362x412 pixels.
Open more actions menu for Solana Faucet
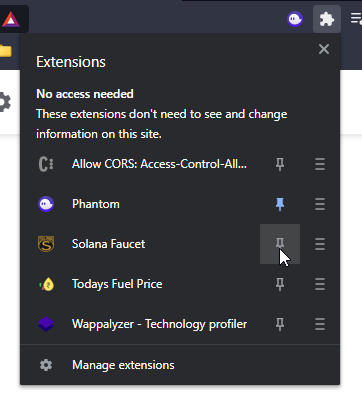(320, 244)
